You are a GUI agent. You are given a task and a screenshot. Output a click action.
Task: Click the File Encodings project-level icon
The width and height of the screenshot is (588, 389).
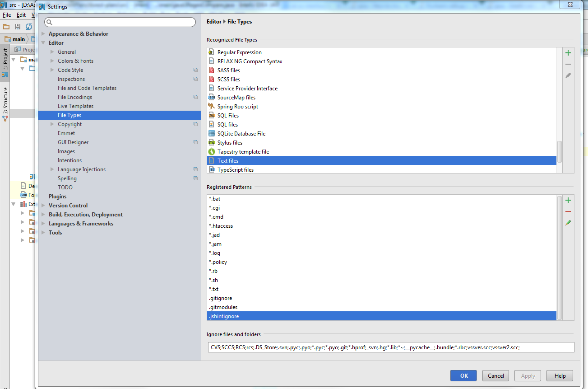[x=195, y=97]
